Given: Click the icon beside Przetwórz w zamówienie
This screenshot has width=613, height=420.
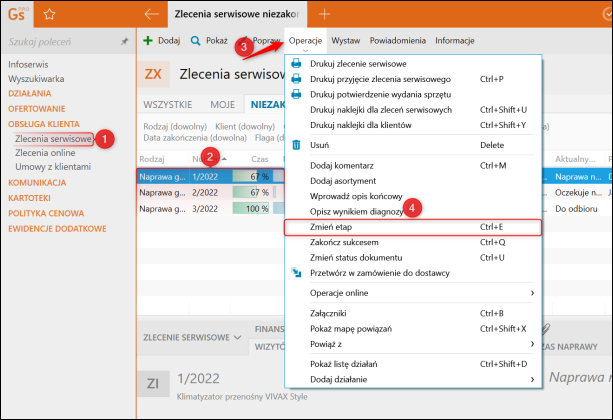Looking at the screenshot, I should coord(296,273).
